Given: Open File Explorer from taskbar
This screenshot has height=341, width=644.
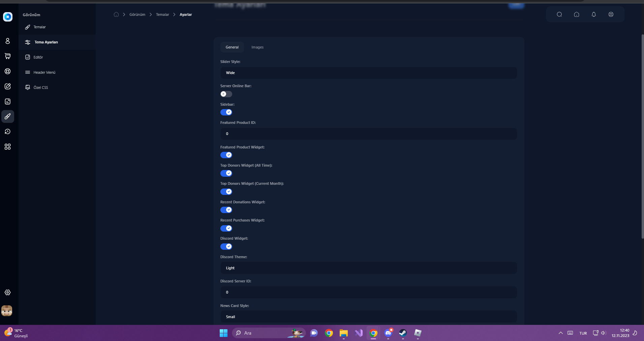Looking at the screenshot, I should (x=344, y=333).
